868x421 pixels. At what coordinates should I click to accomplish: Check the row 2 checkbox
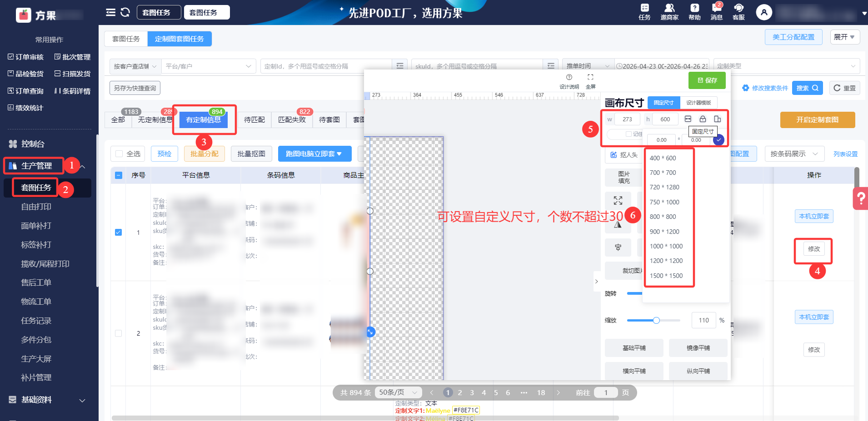(x=119, y=333)
